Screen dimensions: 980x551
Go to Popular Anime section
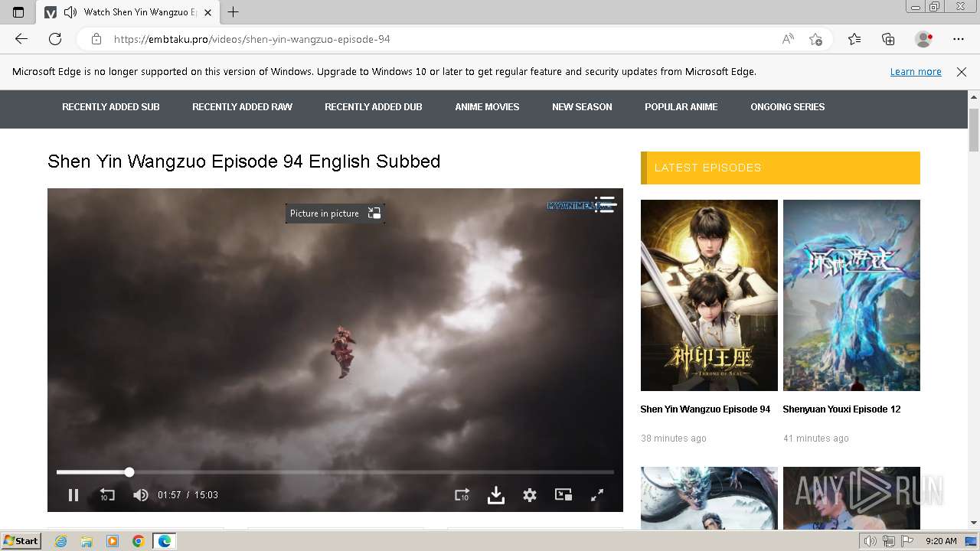(681, 107)
